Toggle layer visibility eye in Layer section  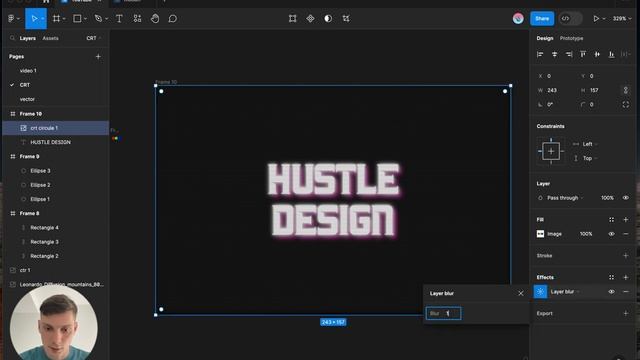click(626, 198)
